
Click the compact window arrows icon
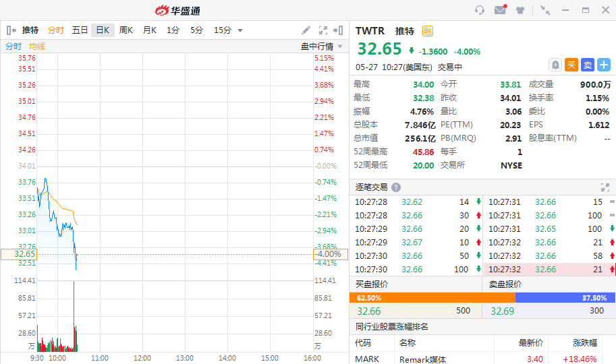coord(545,10)
